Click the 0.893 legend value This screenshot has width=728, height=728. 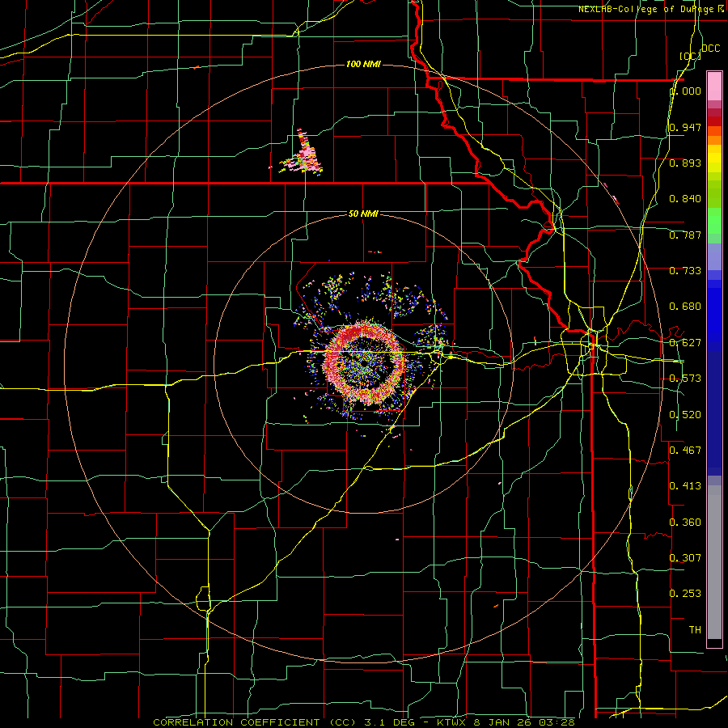(685, 163)
